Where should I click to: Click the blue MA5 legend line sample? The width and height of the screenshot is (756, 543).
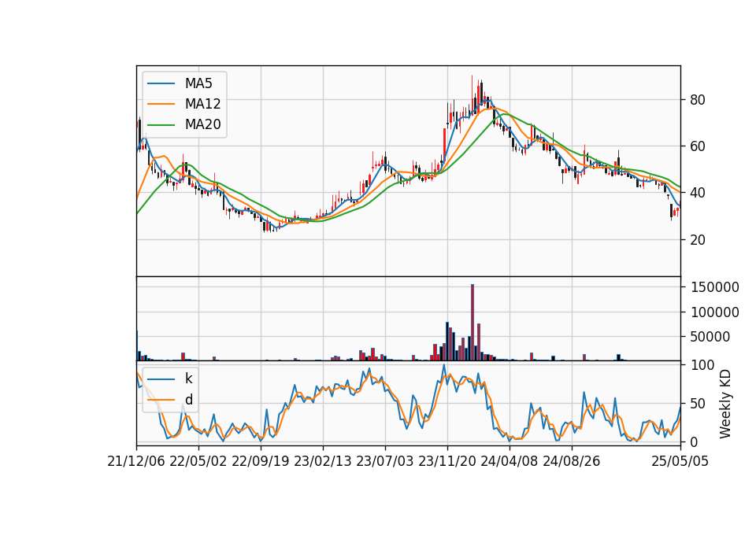point(161,83)
